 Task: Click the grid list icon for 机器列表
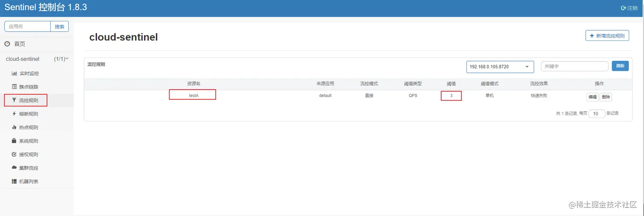tap(14, 181)
